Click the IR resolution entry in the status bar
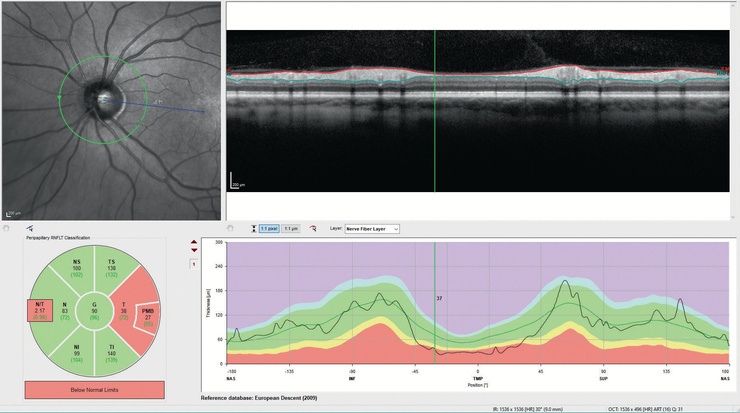This screenshot has width=740, height=413. pyautogui.click(x=528, y=409)
